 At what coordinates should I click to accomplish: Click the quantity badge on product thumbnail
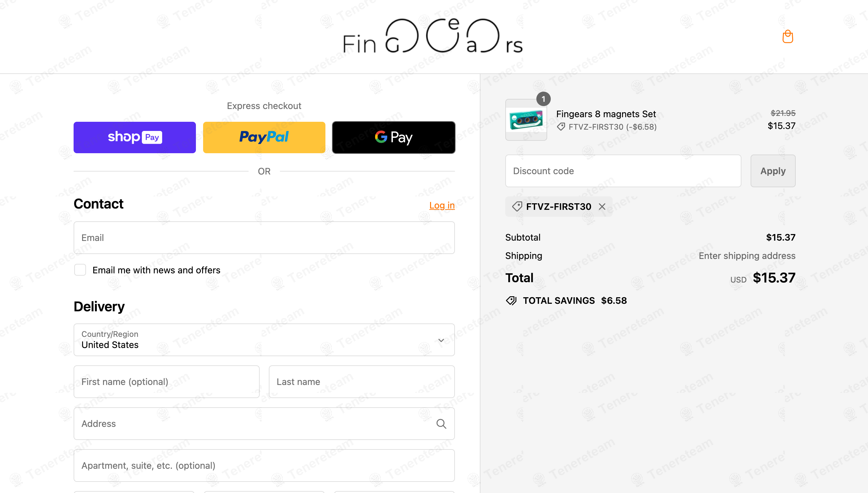(543, 99)
